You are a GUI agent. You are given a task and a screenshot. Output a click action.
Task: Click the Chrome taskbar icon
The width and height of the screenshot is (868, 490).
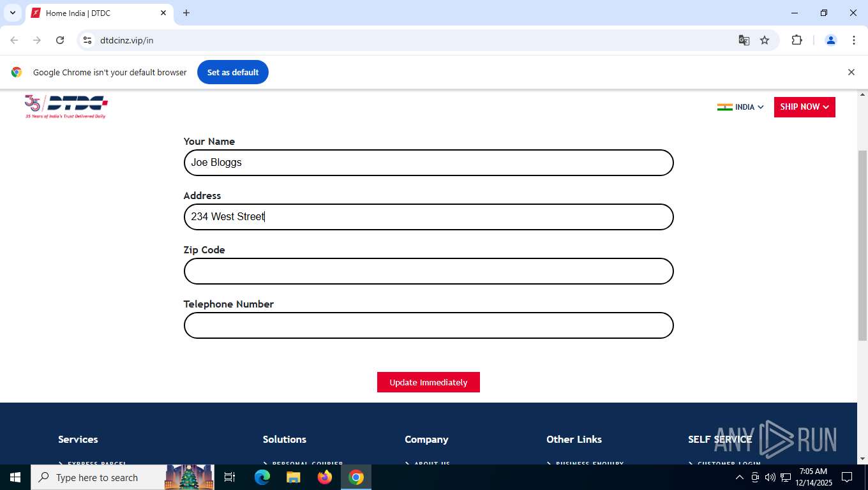click(356, 477)
